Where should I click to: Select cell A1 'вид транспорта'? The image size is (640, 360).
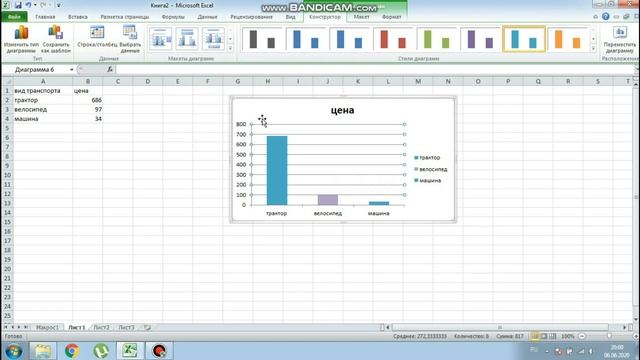coord(43,91)
